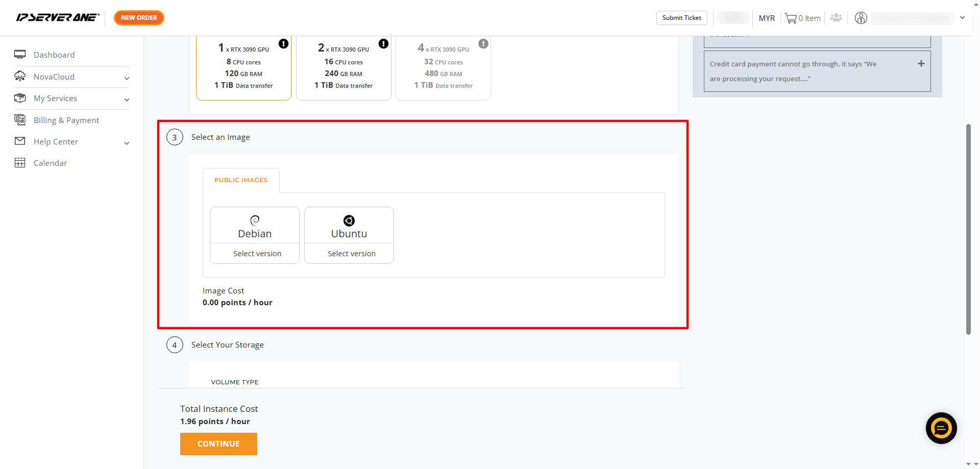The width and height of the screenshot is (980, 469).
Task: Click the Calendar grid icon
Action: click(20, 163)
